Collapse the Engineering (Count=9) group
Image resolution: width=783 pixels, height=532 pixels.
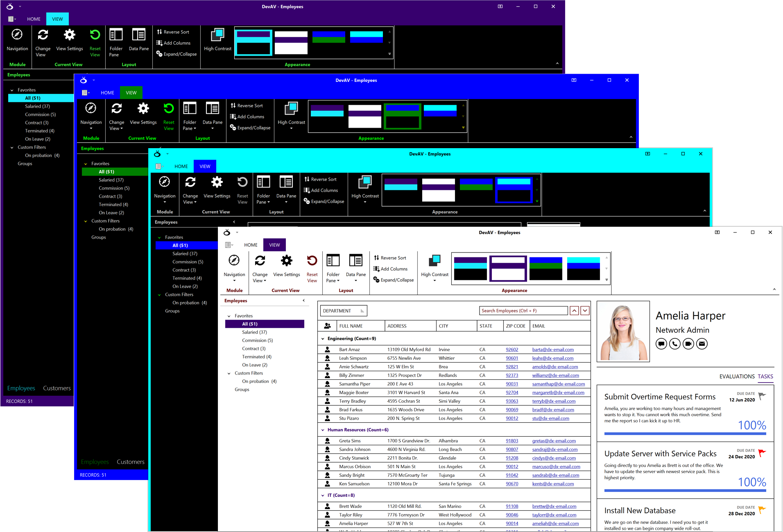click(323, 339)
